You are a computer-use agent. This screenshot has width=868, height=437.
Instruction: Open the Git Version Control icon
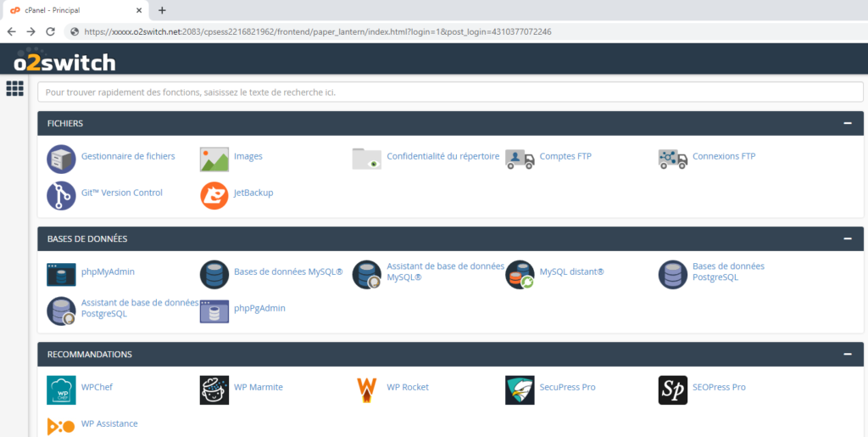[x=61, y=195]
